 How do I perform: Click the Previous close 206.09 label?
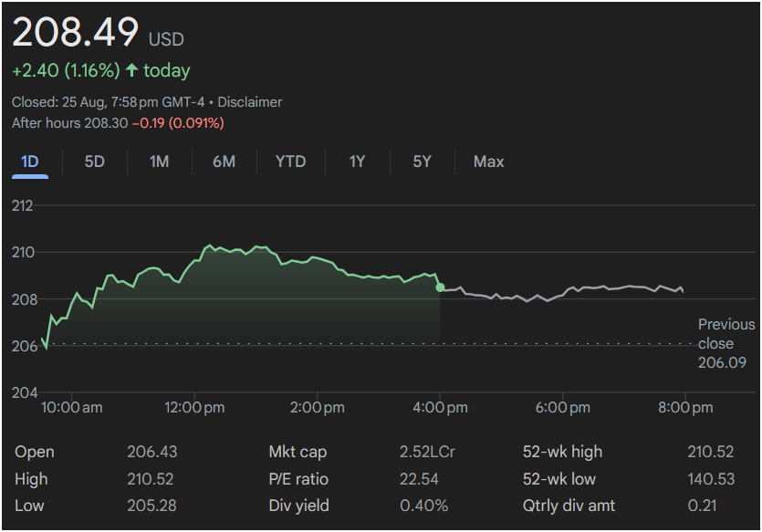(725, 343)
